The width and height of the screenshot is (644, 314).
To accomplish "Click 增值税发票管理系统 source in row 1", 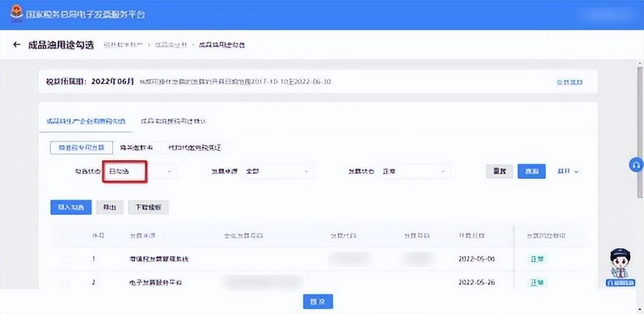I will click(159, 259).
